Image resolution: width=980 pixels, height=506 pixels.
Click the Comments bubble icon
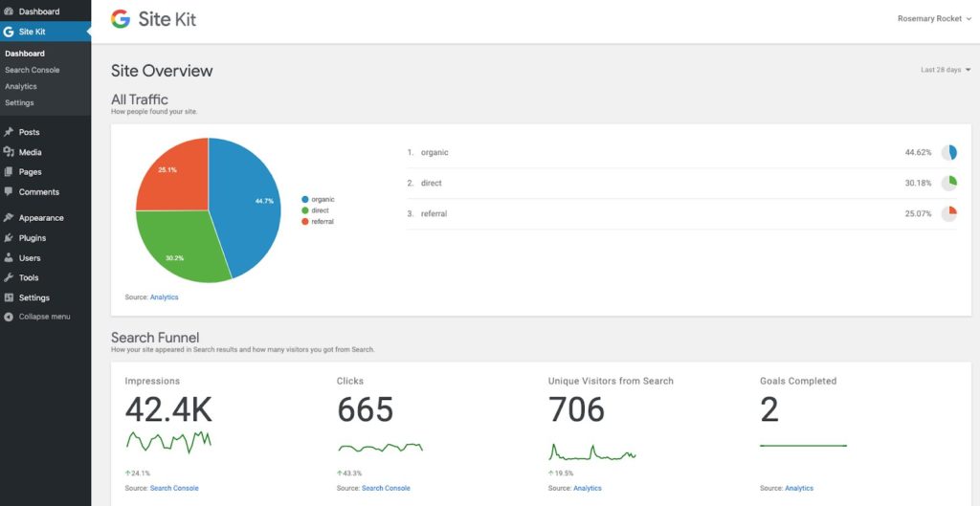(8, 191)
